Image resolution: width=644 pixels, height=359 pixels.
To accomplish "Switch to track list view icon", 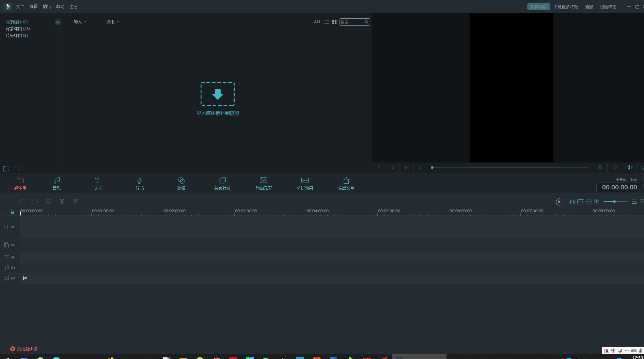I will pos(634,202).
